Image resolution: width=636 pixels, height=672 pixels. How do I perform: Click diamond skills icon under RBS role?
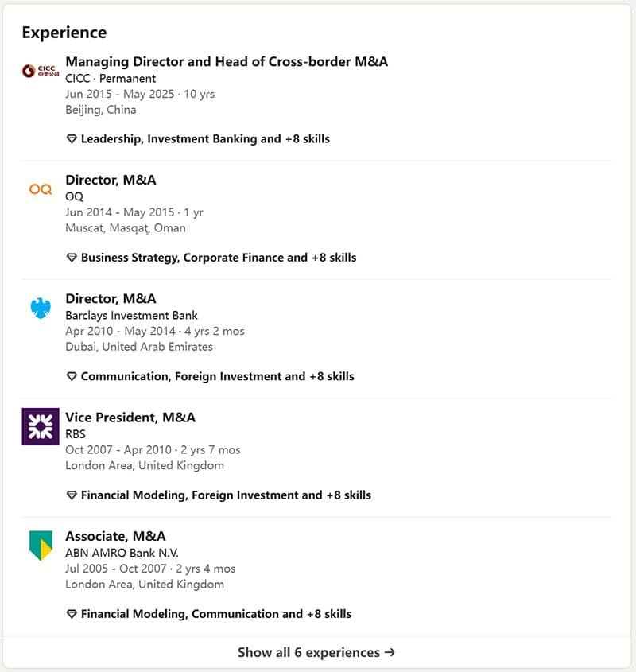pos(72,495)
